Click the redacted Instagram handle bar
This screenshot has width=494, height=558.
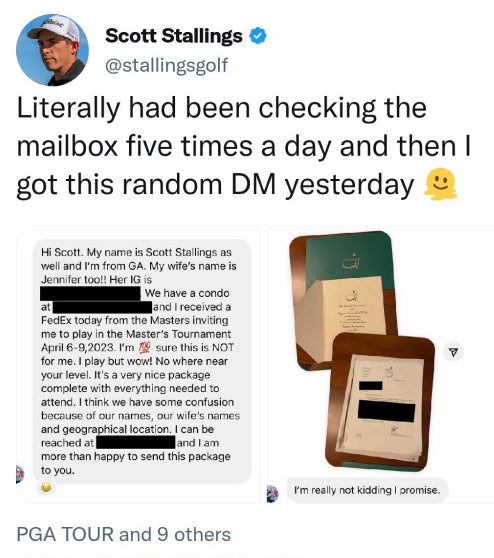tap(90, 294)
